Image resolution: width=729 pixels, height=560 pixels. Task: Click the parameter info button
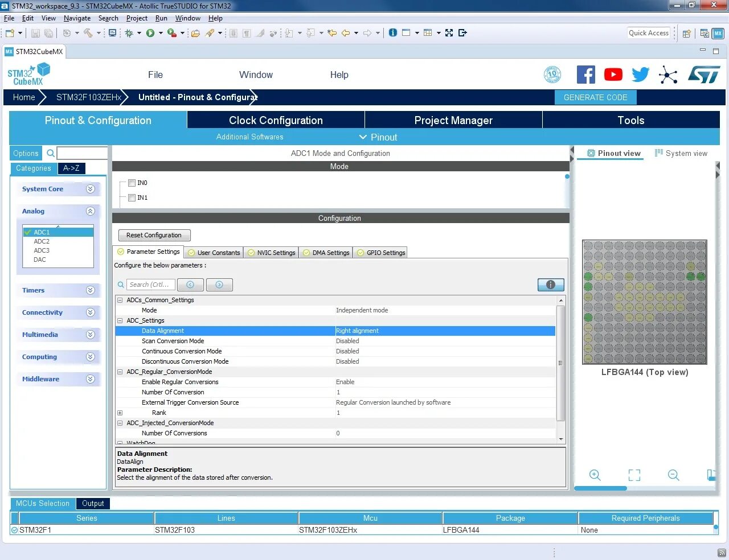[x=551, y=285]
